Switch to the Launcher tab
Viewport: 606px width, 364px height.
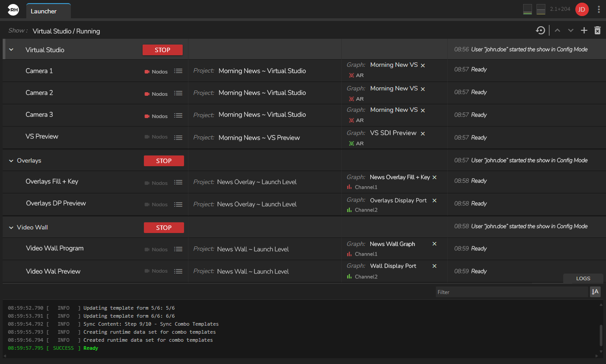44,11
